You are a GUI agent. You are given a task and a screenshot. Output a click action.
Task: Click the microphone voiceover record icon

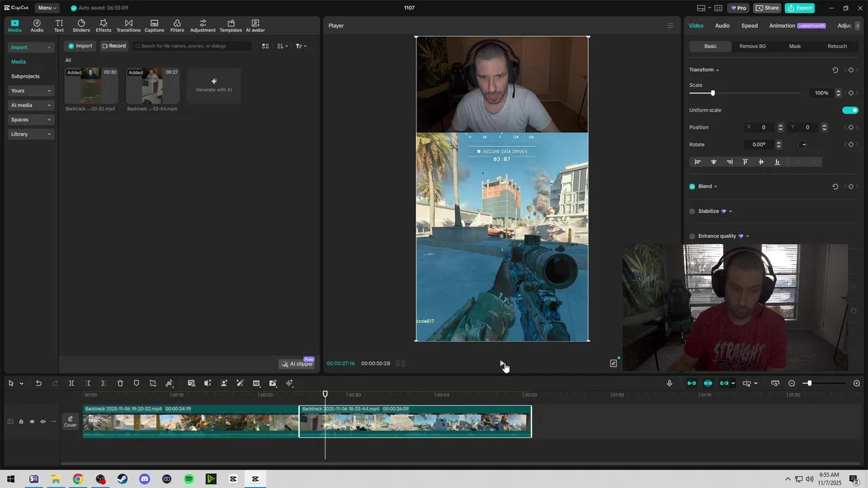[x=669, y=384]
